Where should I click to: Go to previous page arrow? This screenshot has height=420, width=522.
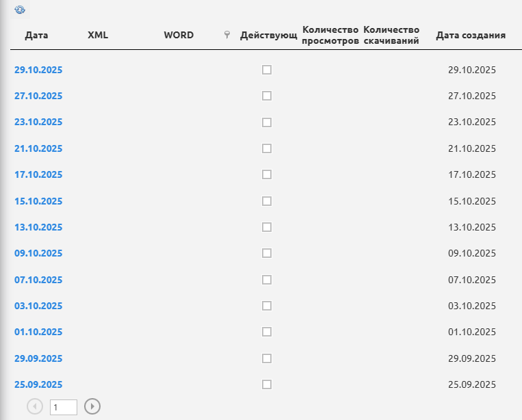coord(35,406)
